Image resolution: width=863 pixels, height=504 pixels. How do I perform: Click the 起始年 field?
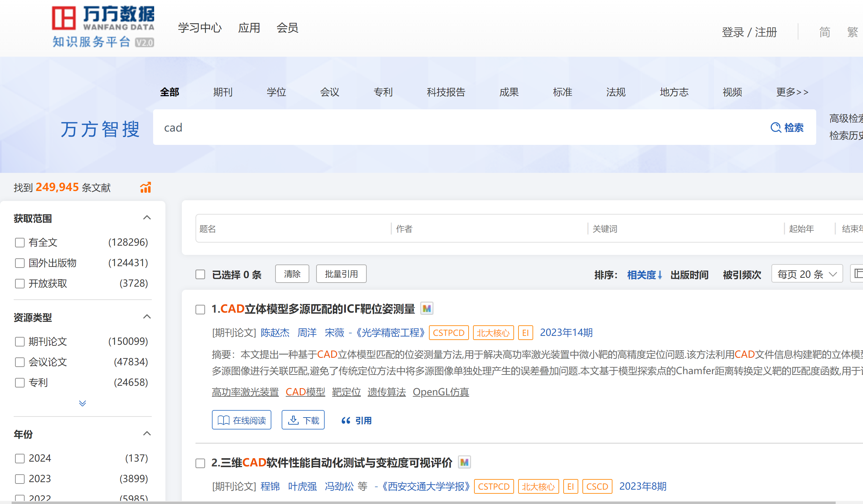coord(810,228)
